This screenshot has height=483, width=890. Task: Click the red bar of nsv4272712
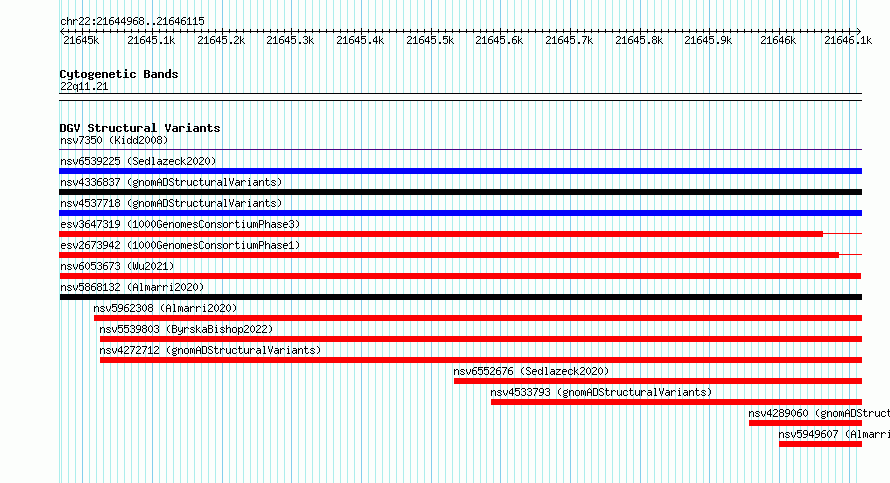tap(481, 360)
